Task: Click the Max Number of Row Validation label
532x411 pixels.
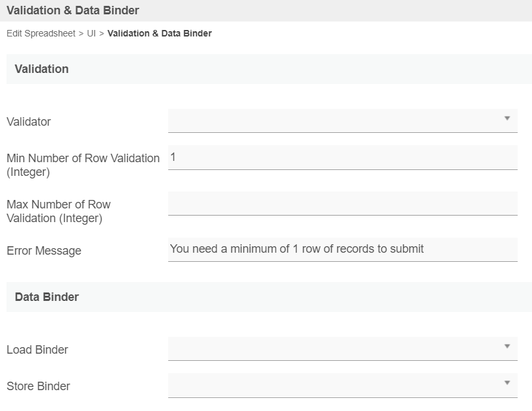Action: [59, 211]
